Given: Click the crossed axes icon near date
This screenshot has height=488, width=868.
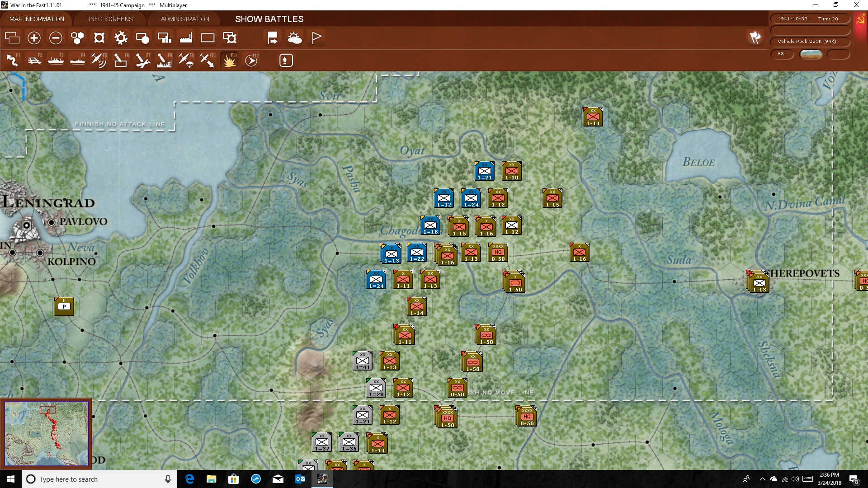Looking at the screenshot, I should 755,38.
